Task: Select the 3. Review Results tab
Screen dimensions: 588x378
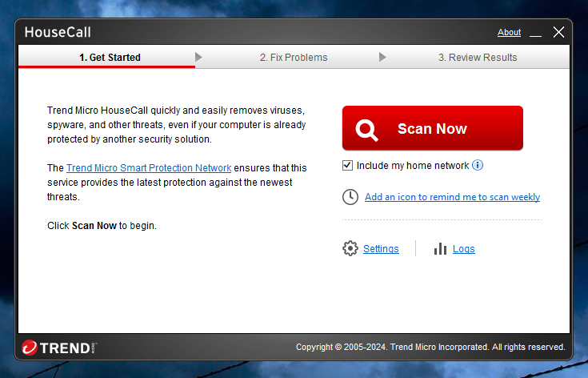Action: [478, 58]
